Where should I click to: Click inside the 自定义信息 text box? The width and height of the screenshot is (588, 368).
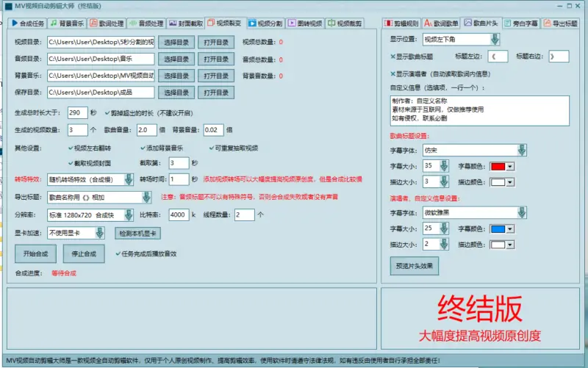pyautogui.click(x=480, y=111)
